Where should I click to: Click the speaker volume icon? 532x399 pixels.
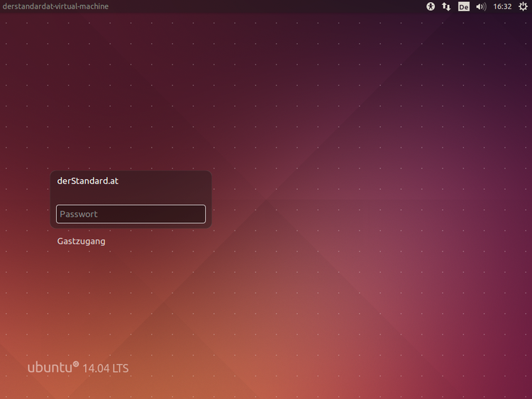point(481,6)
